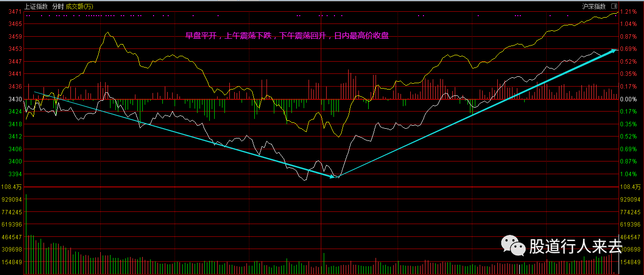Open the 沪深指数 label at top right

[x=594, y=6]
